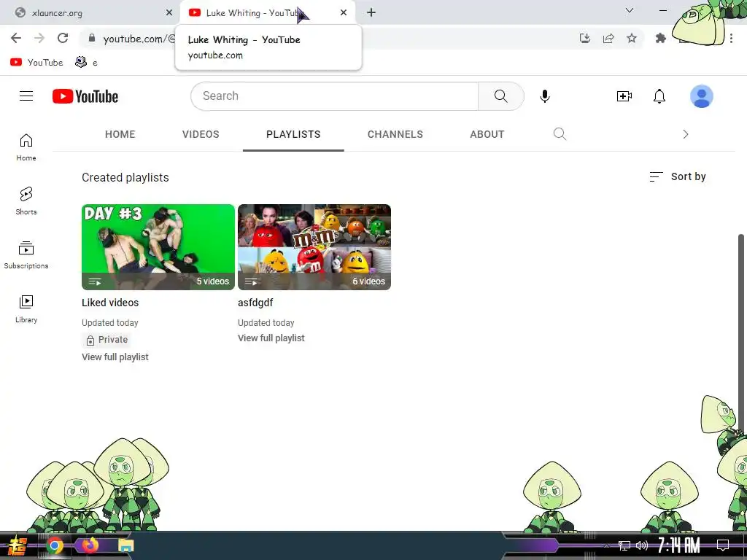Open the YouTube hamburger guide menu

tap(26, 96)
